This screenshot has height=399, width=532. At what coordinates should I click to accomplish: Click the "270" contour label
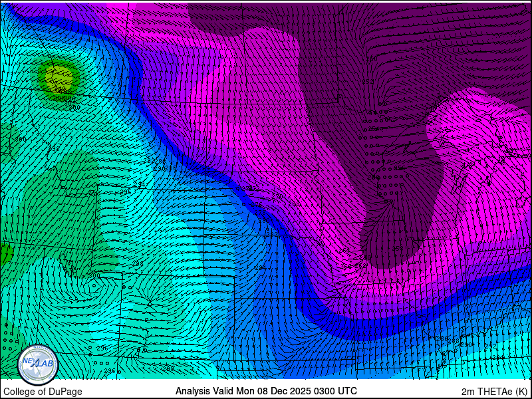coord(277,196)
